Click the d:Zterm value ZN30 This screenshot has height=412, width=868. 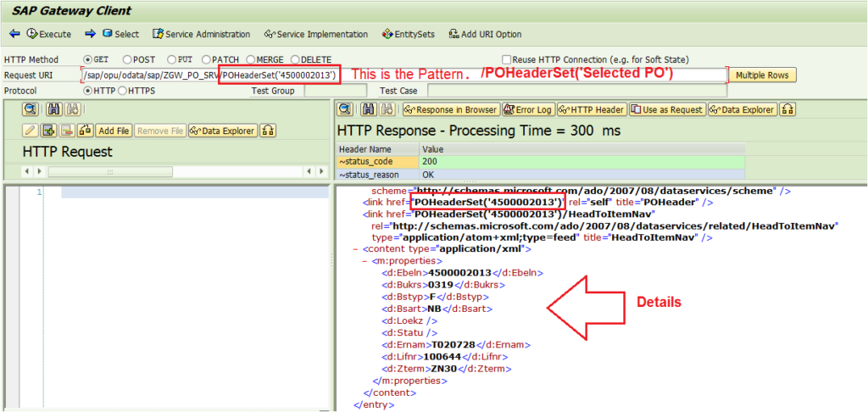click(444, 368)
